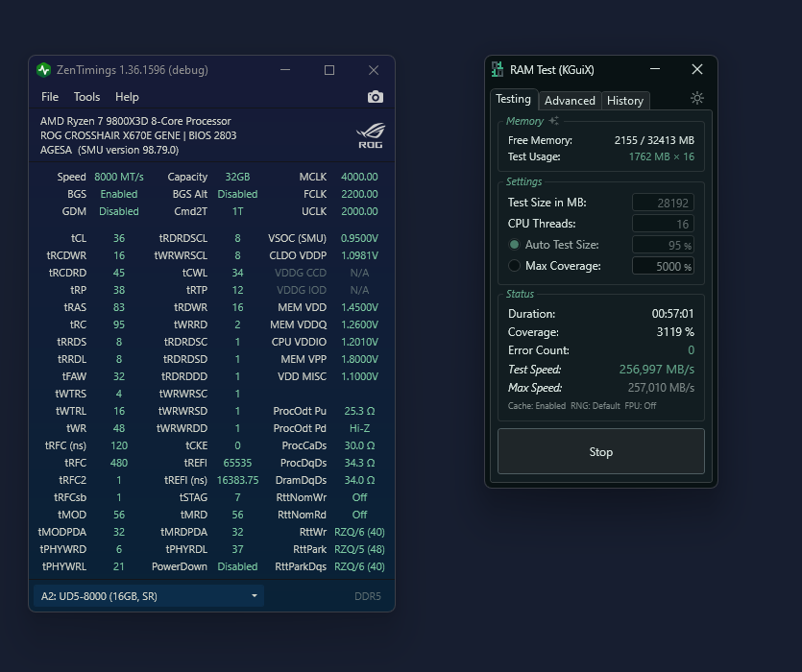Switch to the Advanced tab

pos(570,101)
